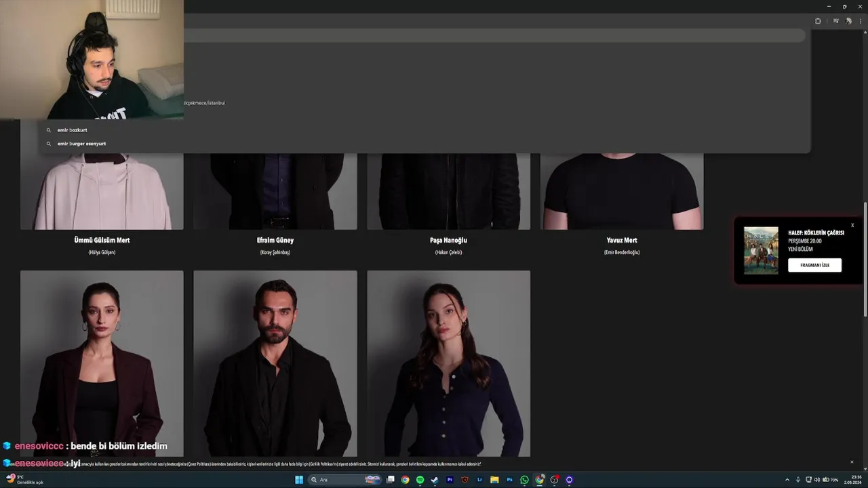Open photo of bearded man in black
This screenshot has height=488, width=868.
click(275, 363)
